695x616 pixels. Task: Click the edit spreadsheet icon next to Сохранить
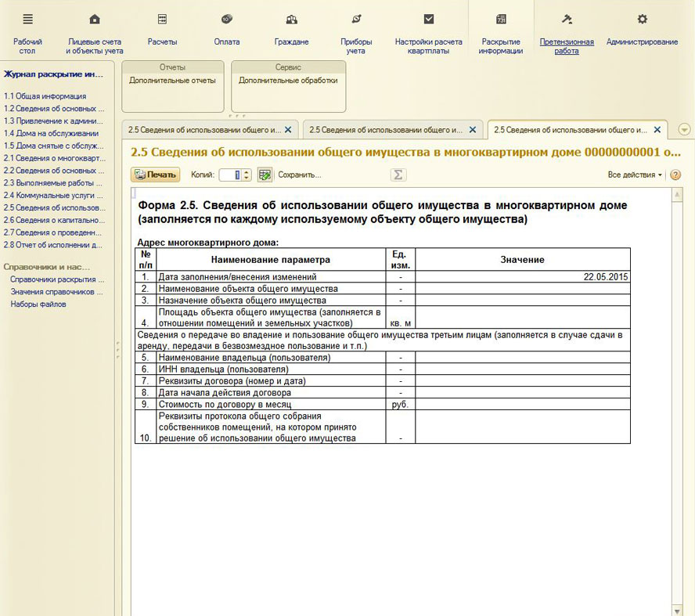pyautogui.click(x=265, y=175)
